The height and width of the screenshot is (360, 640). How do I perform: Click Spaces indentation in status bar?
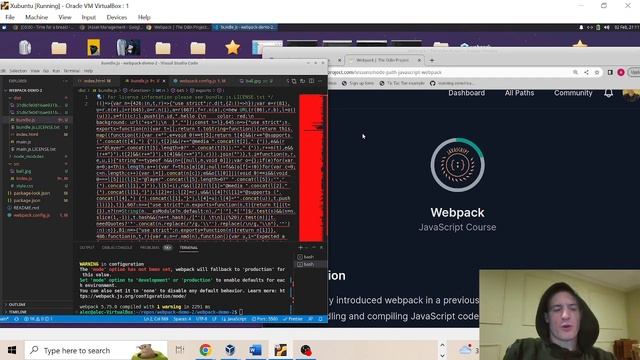(x=182, y=319)
